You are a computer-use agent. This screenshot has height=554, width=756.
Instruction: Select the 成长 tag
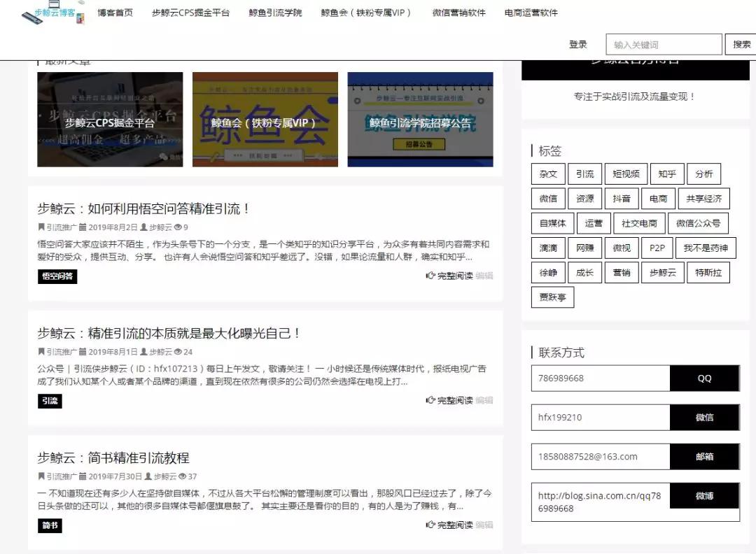584,272
